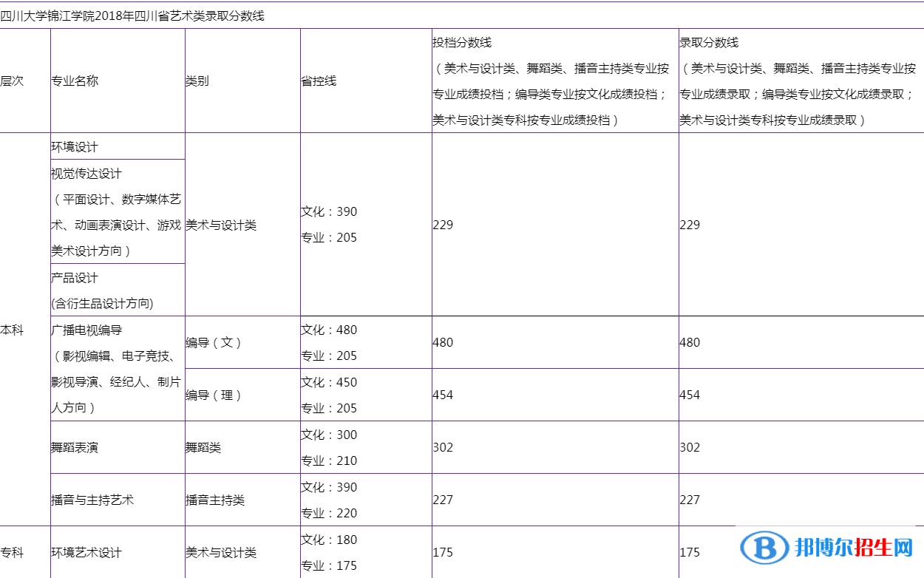
Task: Click the 视觉传达设计 major name
Action: (x=86, y=173)
